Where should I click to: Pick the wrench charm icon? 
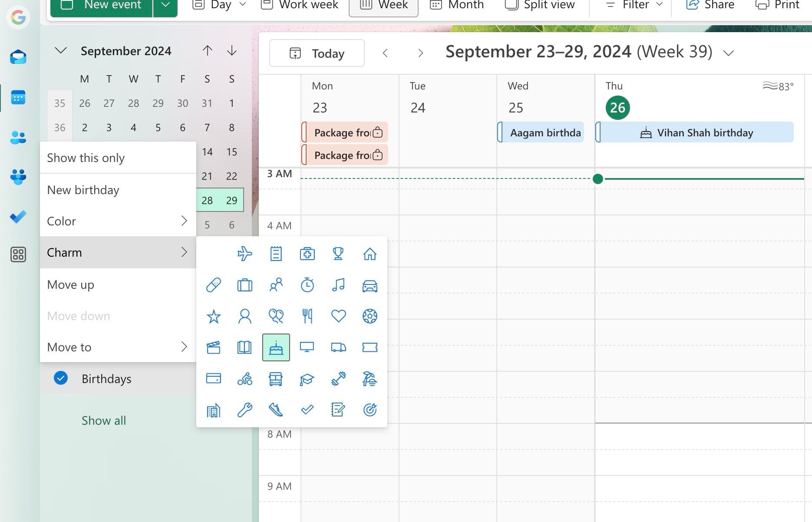click(x=245, y=410)
